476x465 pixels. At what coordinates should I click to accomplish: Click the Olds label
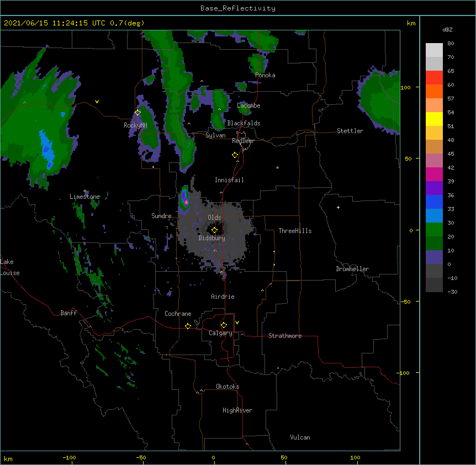tap(214, 218)
